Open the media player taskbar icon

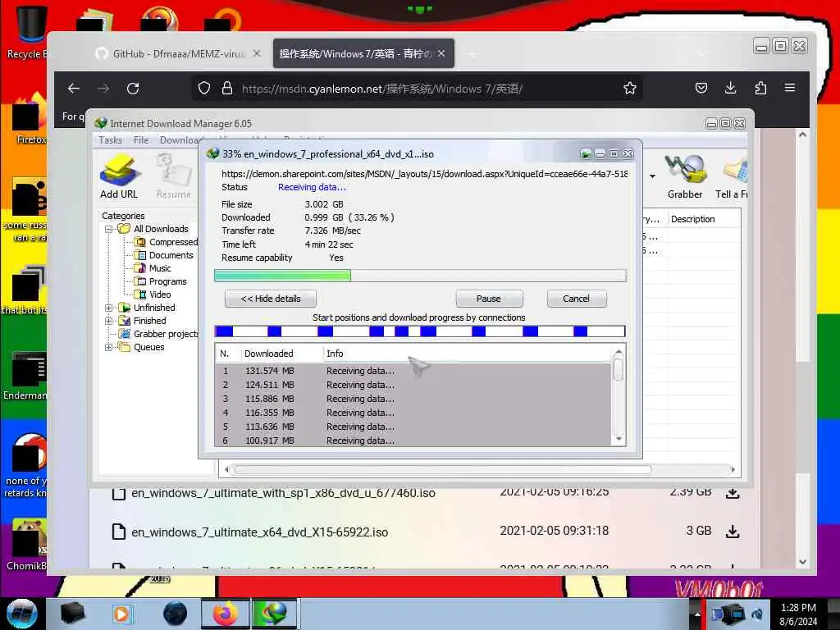(x=121, y=614)
